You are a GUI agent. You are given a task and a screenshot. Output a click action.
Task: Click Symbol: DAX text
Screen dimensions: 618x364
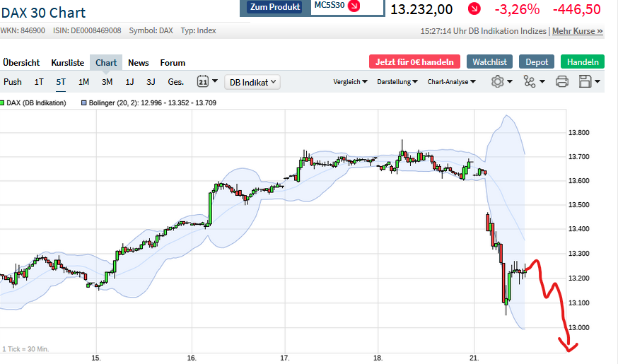pyautogui.click(x=151, y=30)
